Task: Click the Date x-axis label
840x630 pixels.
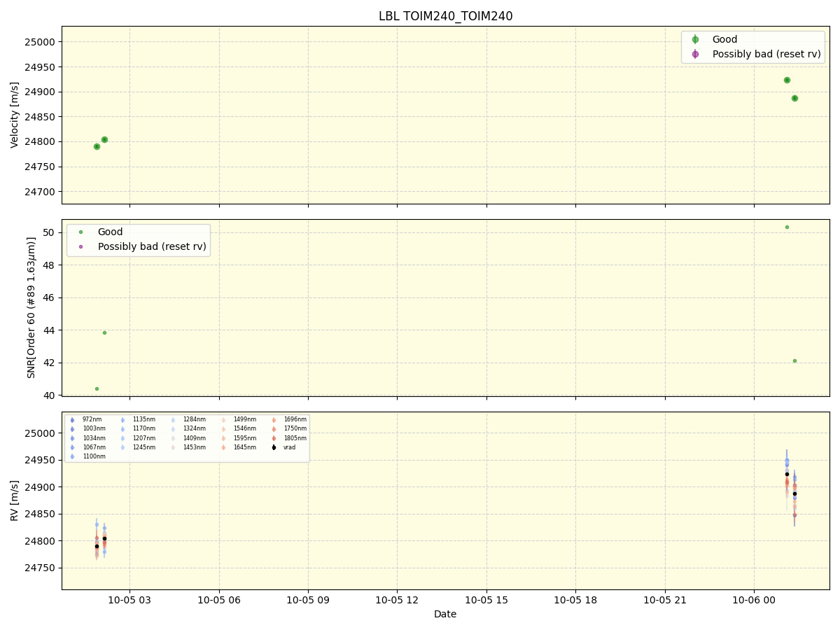Action: click(445, 614)
